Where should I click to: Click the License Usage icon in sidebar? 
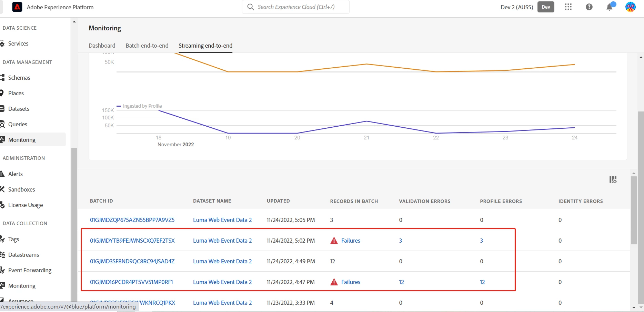tap(2, 205)
